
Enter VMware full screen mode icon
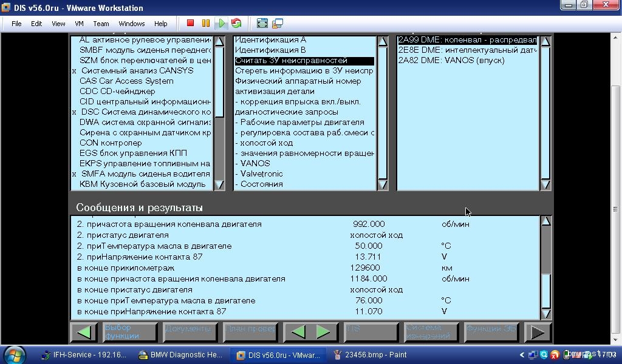tap(262, 23)
